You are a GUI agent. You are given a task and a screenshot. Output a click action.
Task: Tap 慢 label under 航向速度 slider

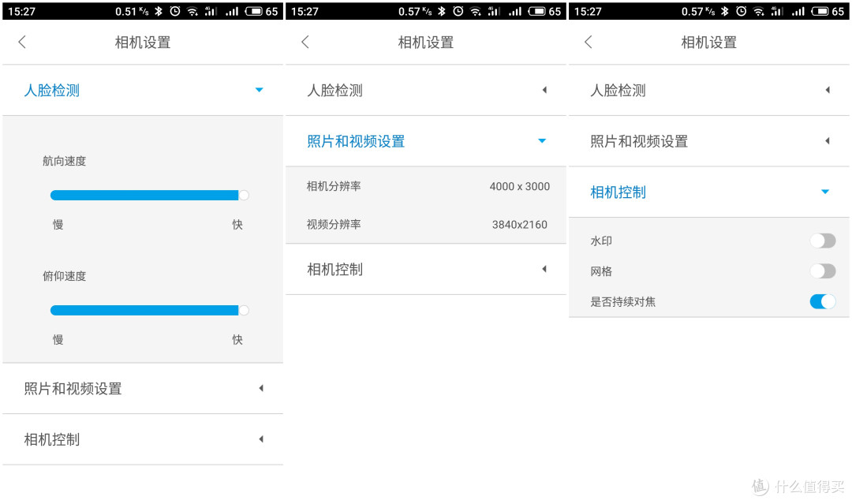pyautogui.click(x=58, y=224)
